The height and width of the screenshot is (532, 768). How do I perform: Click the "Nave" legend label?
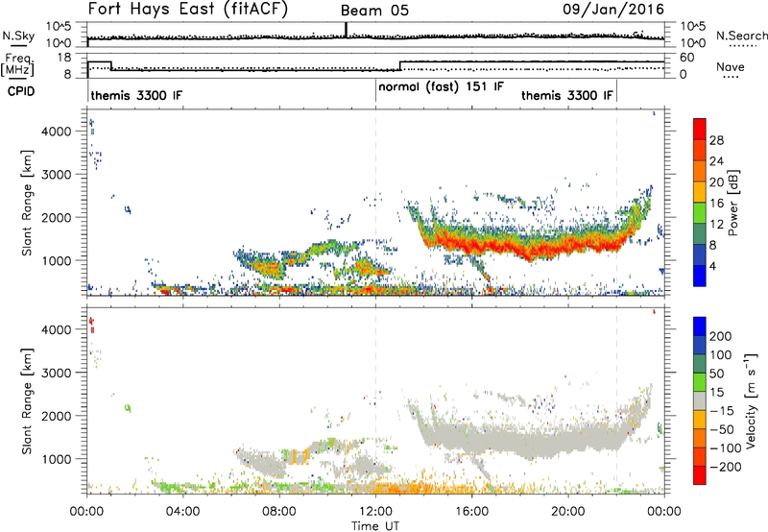click(731, 66)
